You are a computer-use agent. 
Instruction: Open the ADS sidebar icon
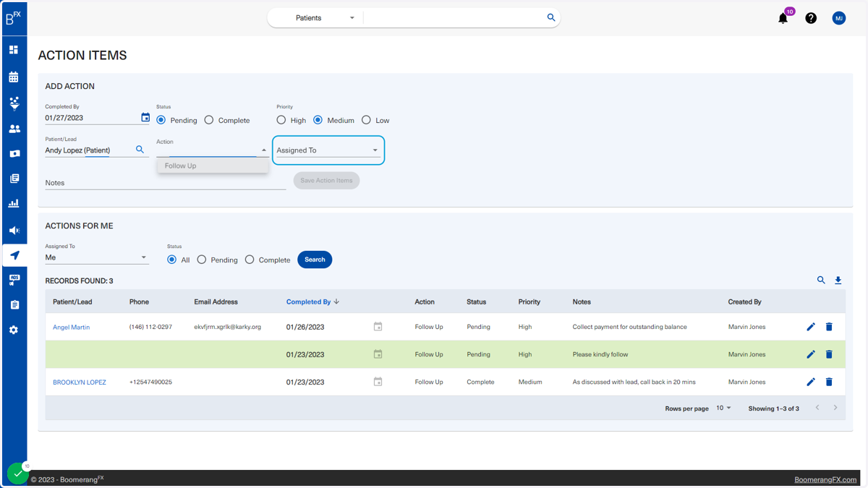pos(14,280)
